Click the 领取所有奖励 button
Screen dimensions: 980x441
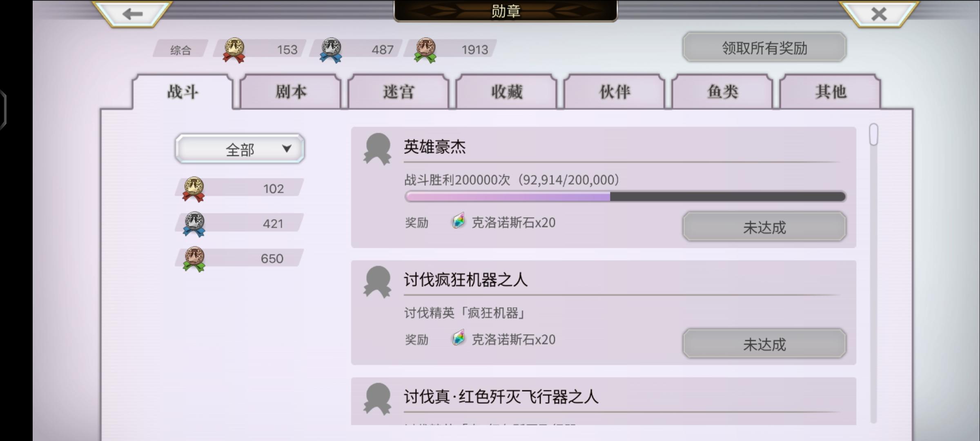tap(764, 47)
